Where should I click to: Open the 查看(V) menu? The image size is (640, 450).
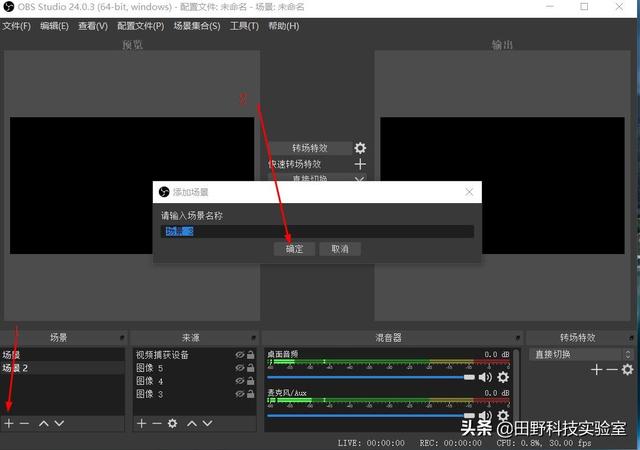tap(93, 26)
